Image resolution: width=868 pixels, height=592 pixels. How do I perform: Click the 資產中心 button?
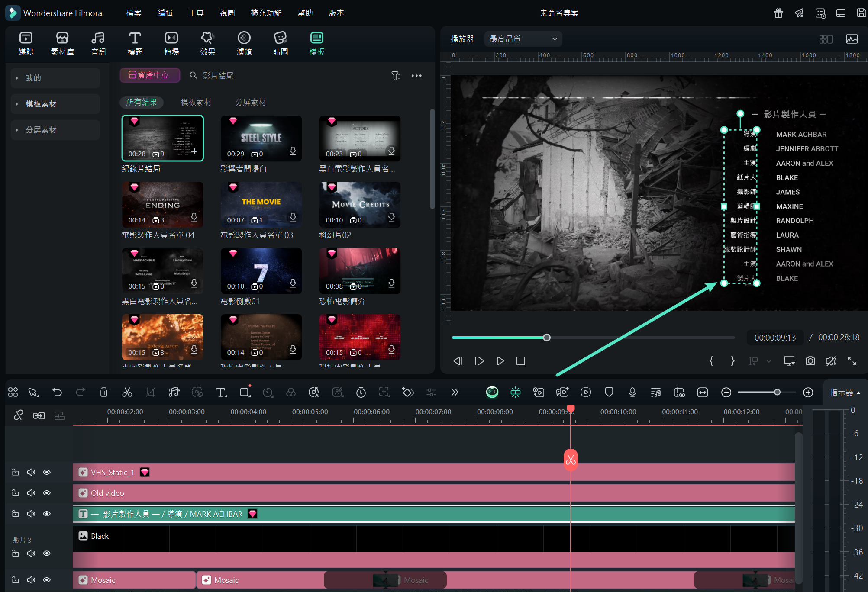point(149,75)
